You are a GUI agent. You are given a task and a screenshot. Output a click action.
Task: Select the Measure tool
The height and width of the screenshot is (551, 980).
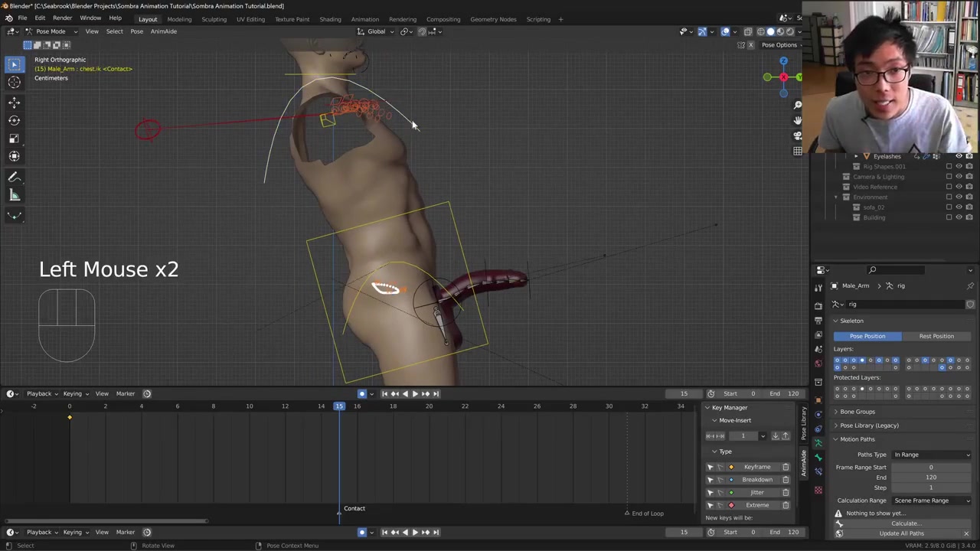click(14, 195)
